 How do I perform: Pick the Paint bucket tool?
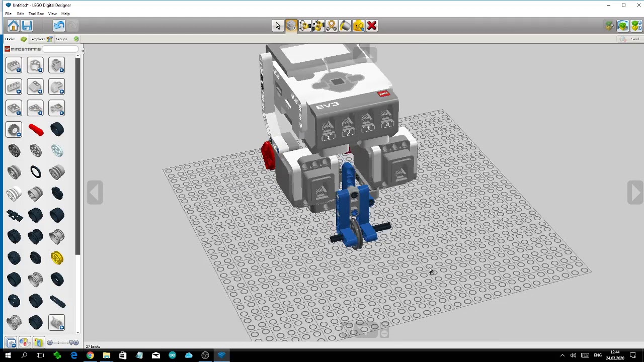(345, 26)
